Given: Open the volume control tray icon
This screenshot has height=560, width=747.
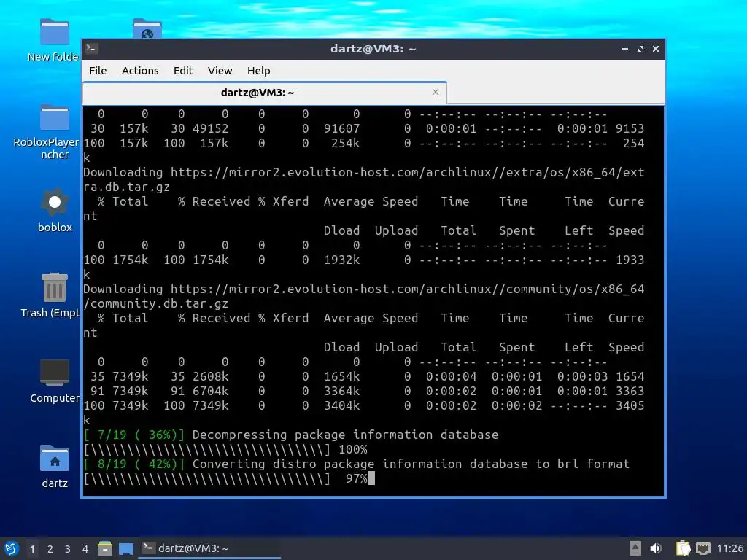Looking at the screenshot, I should coord(656,548).
